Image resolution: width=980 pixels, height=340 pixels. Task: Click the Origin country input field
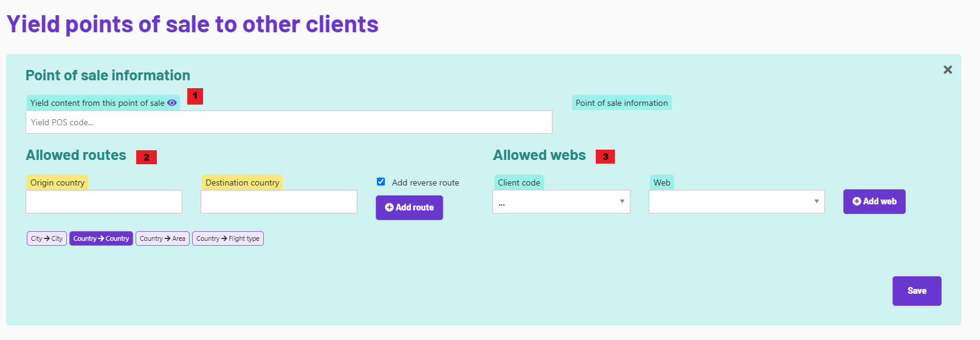point(104,202)
